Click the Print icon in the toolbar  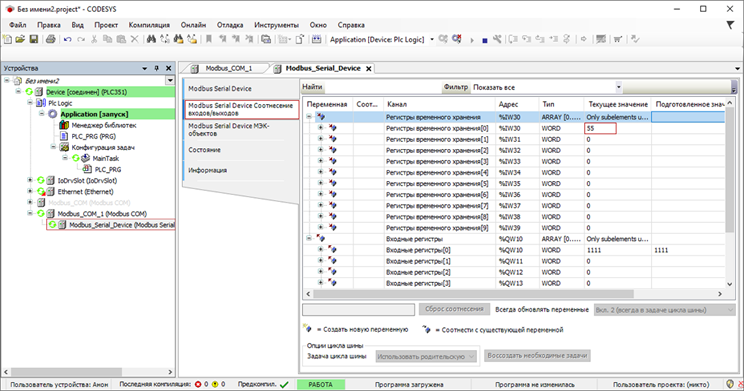[51, 39]
